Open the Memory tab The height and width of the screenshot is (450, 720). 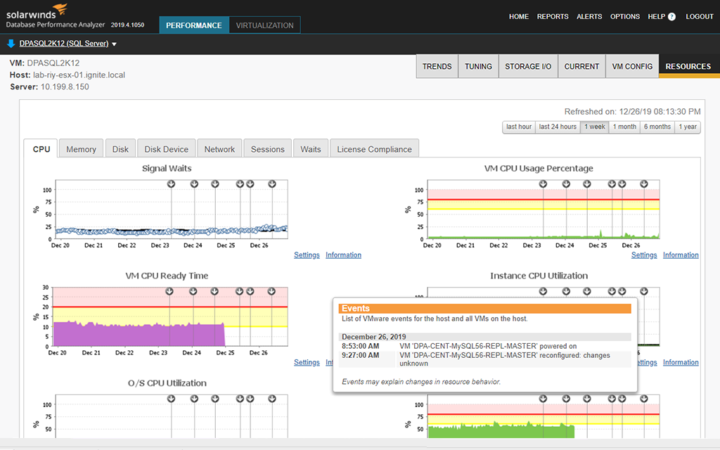(81, 149)
